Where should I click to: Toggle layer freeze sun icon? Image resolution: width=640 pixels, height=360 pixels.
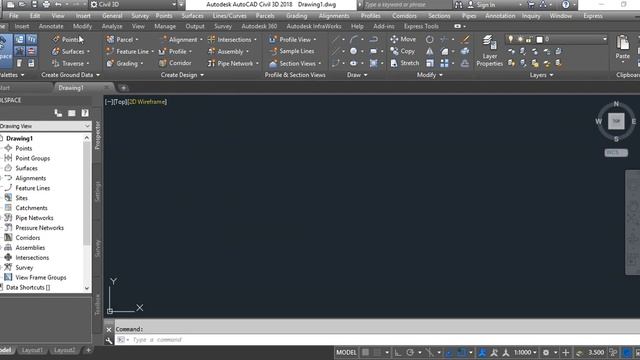(x=520, y=40)
